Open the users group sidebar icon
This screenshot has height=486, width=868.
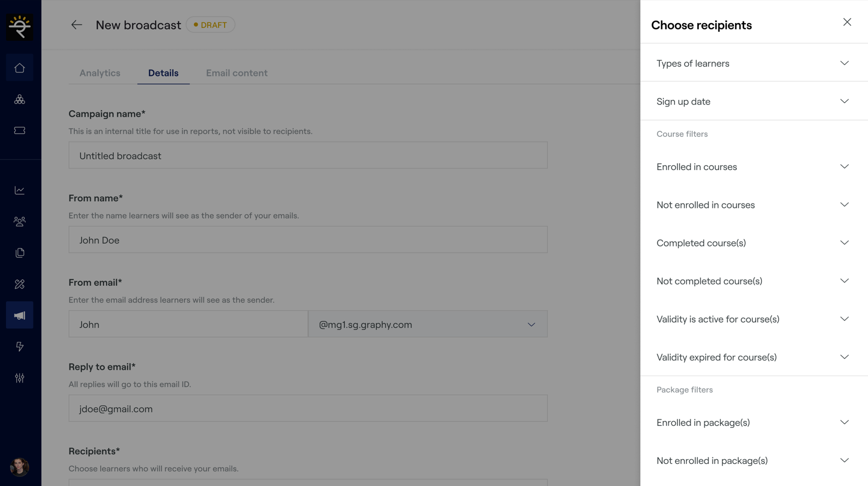pyautogui.click(x=19, y=221)
